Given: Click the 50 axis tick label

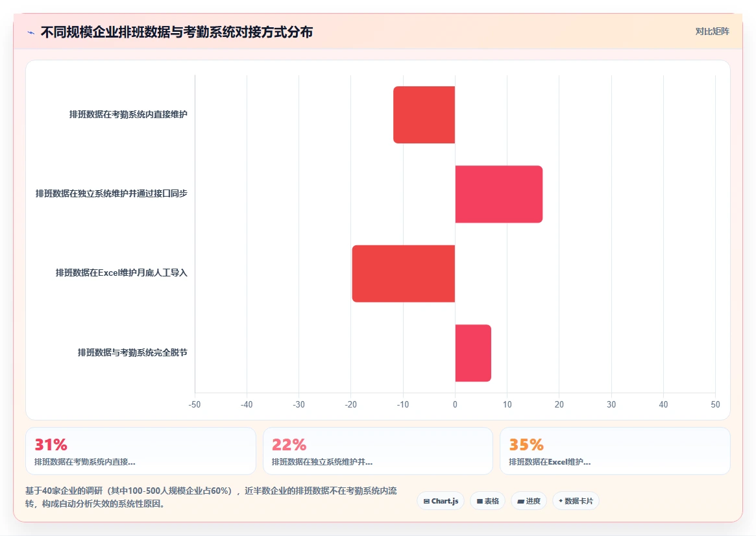Looking at the screenshot, I should point(716,404).
